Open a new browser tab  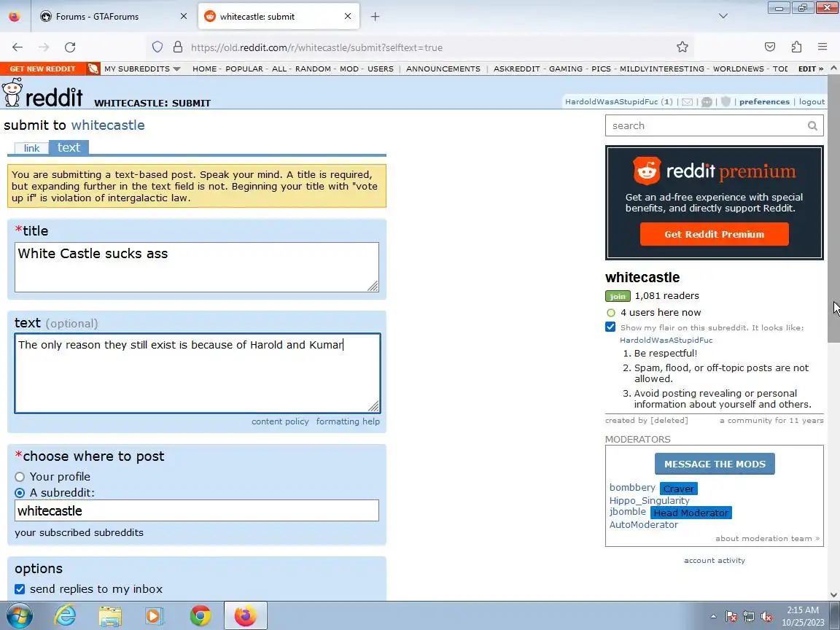(x=375, y=17)
